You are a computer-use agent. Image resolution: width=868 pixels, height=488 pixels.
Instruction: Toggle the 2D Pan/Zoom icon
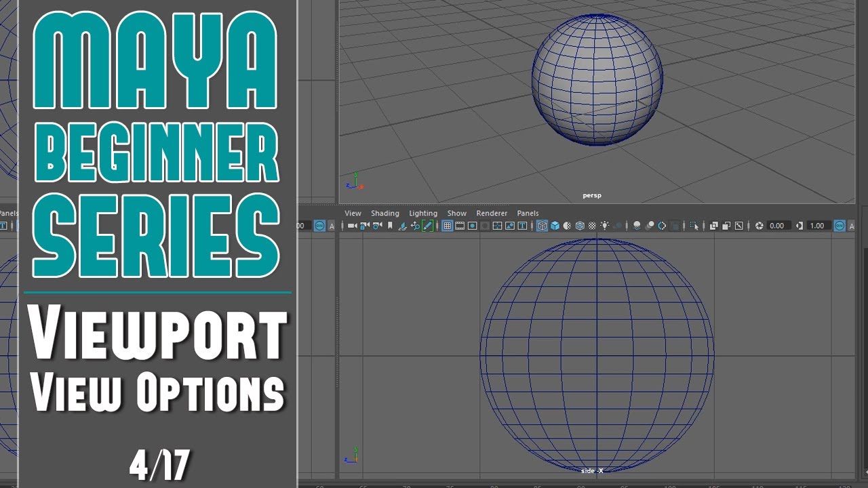click(415, 226)
